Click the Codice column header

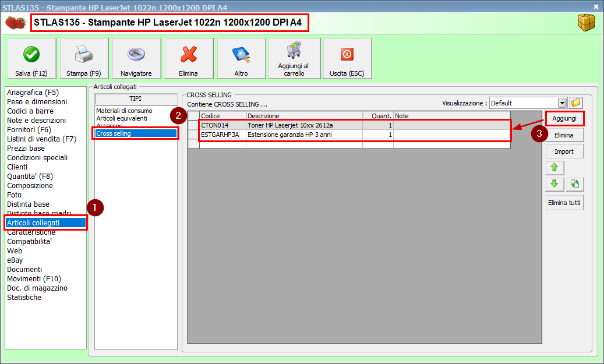(x=222, y=116)
